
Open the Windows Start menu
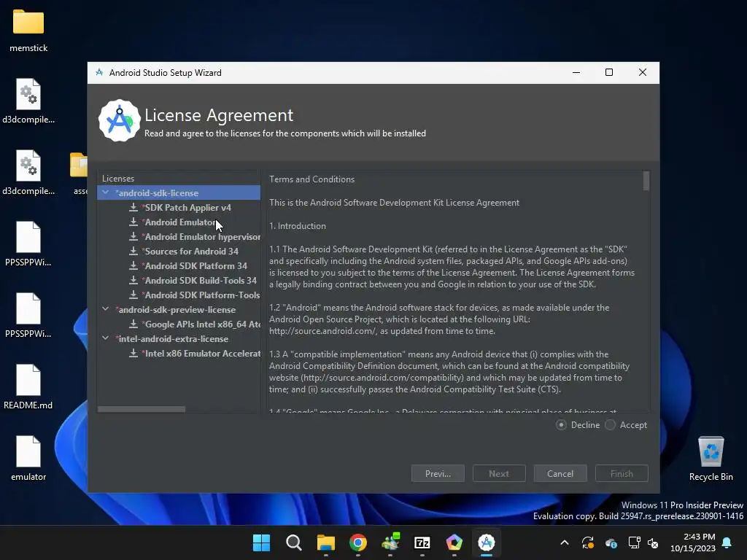pyautogui.click(x=261, y=542)
